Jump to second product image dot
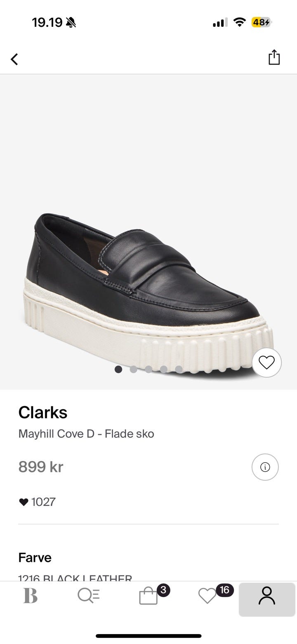This screenshot has width=297, height=644. pyautogui.click(x=134, y=369)
